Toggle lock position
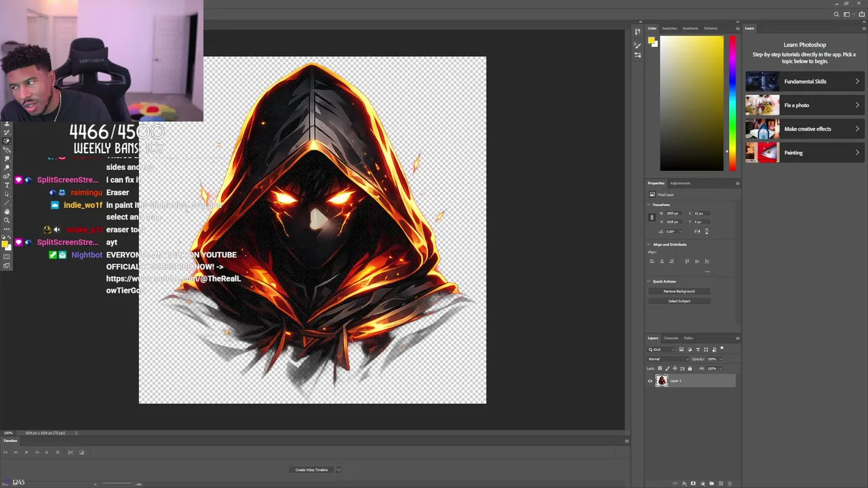This screenshot has height=488, width=868. pyautogui.click(x=675, y=368)
